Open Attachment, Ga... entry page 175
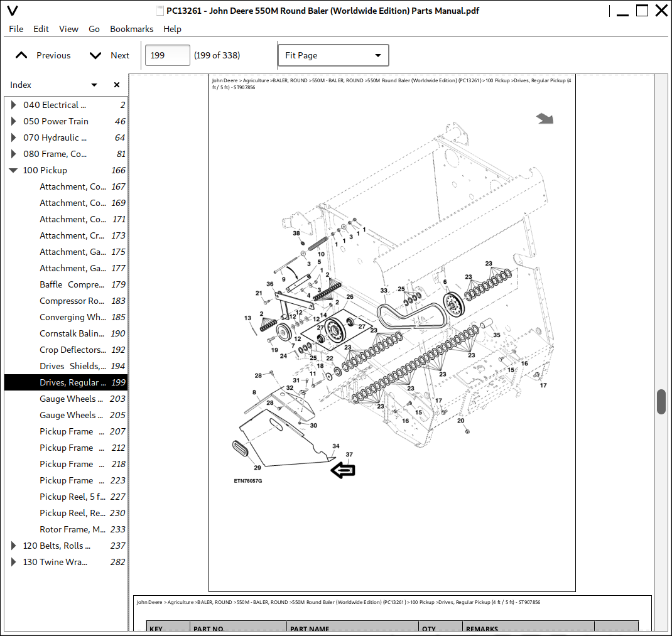672x636 pixels. coord(66,252)
